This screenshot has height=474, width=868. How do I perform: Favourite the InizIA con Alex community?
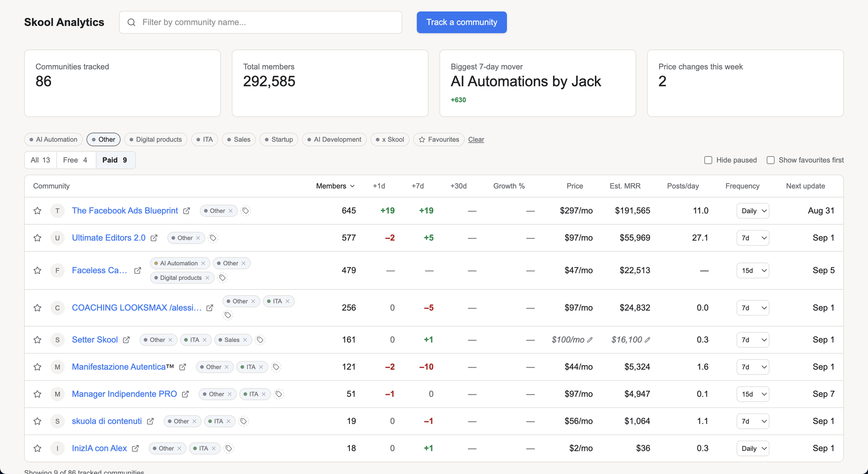[x=38, y=448]
